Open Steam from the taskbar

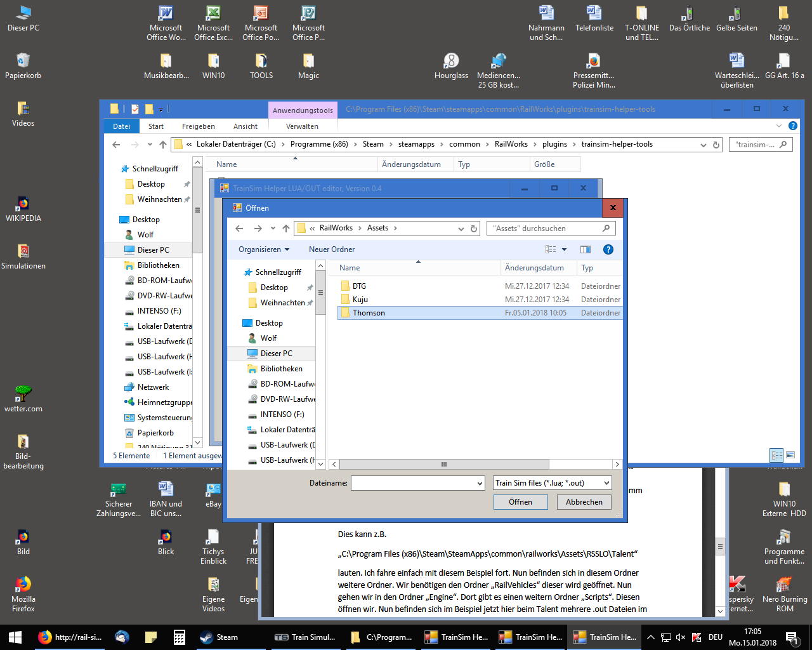[219, 637]
